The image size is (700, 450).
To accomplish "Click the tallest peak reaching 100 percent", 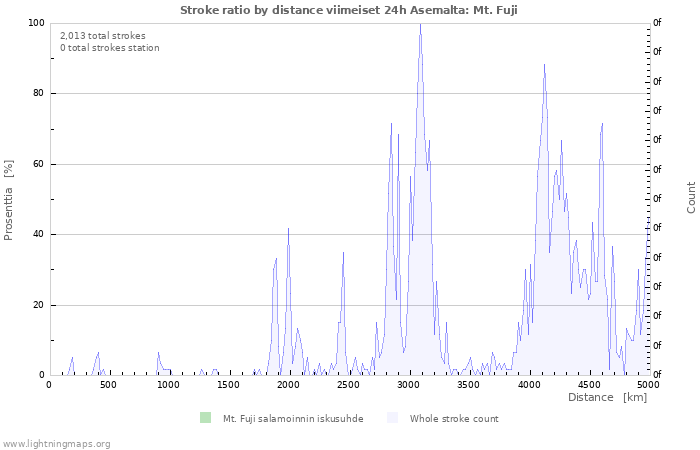I will point(420,25).
